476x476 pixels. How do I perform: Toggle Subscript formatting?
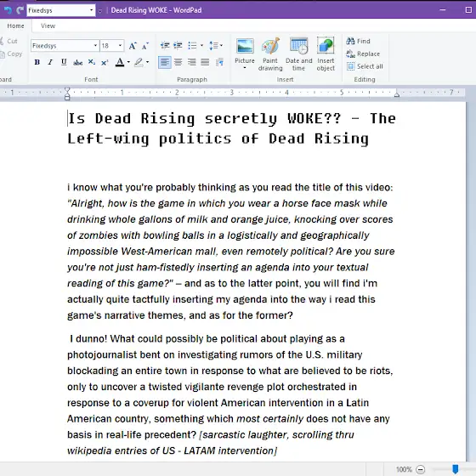point(92,62)
